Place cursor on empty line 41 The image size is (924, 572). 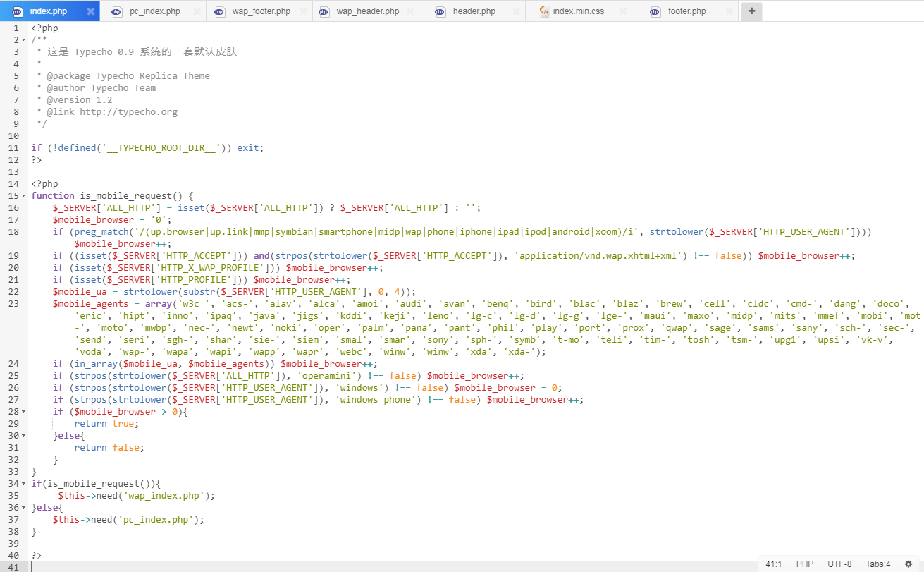(x=476, y=567)
